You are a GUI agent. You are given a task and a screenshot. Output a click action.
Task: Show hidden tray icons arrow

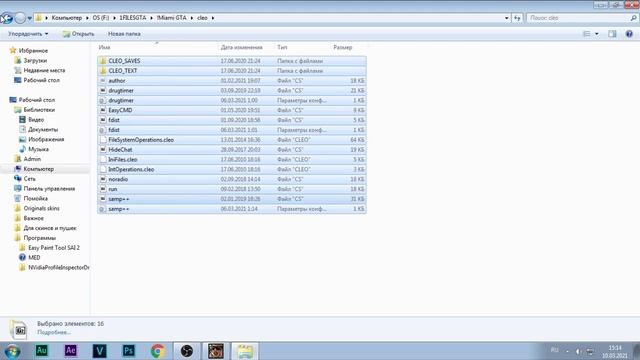567,351
